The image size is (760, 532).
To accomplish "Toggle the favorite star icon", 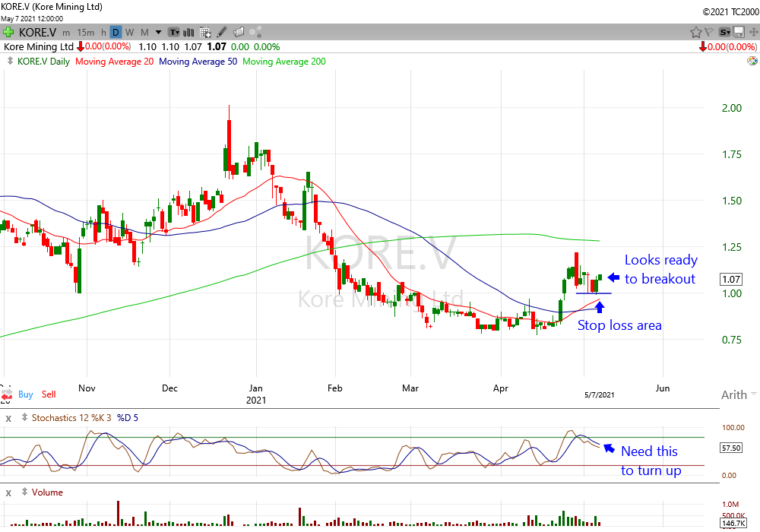I will [x=696, y=33].
